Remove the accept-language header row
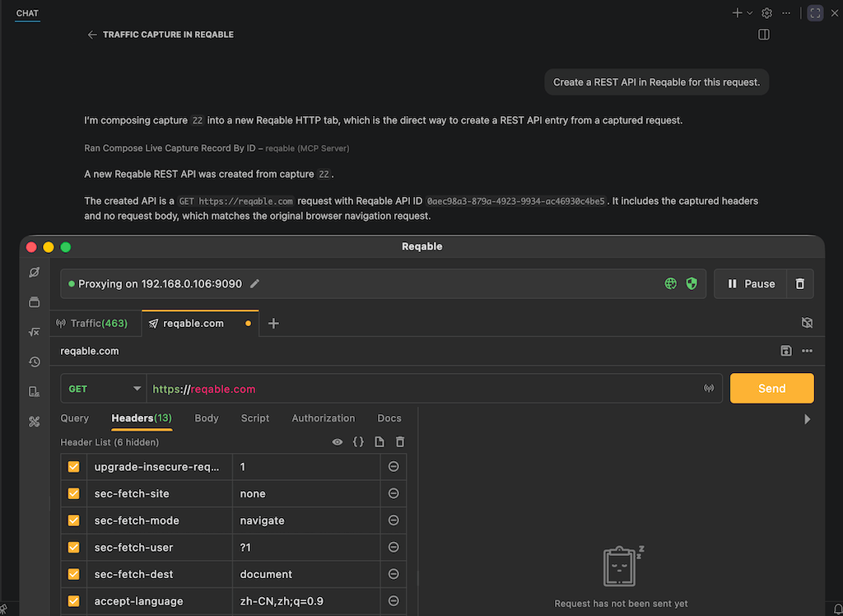Image resolution: width=843 pixels, height=616 pixels. tap(394, 601)
